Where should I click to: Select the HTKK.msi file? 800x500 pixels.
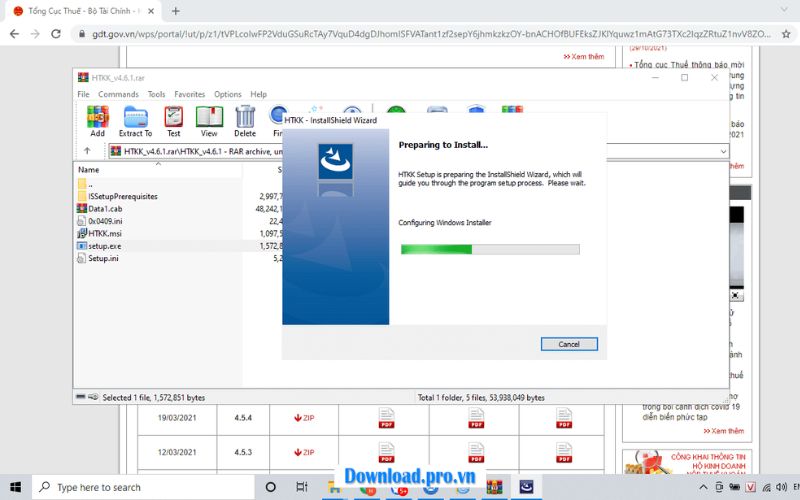point(104,233)
